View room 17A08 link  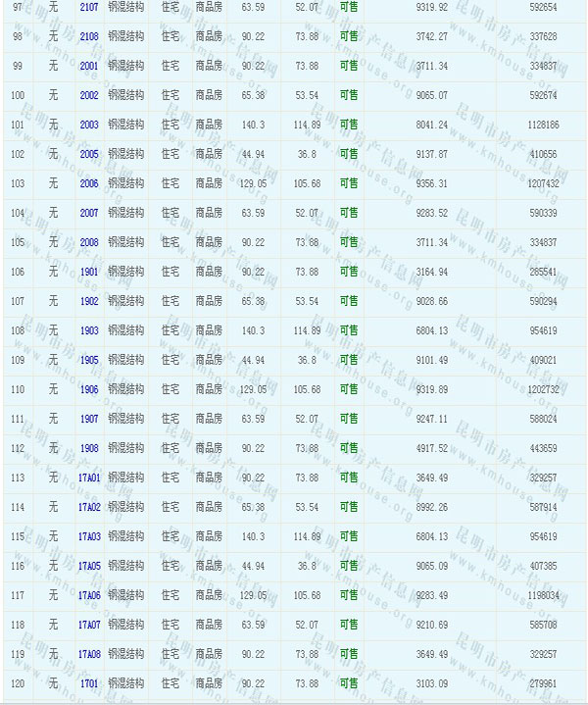pyautogui.click(x=89, y=654)
